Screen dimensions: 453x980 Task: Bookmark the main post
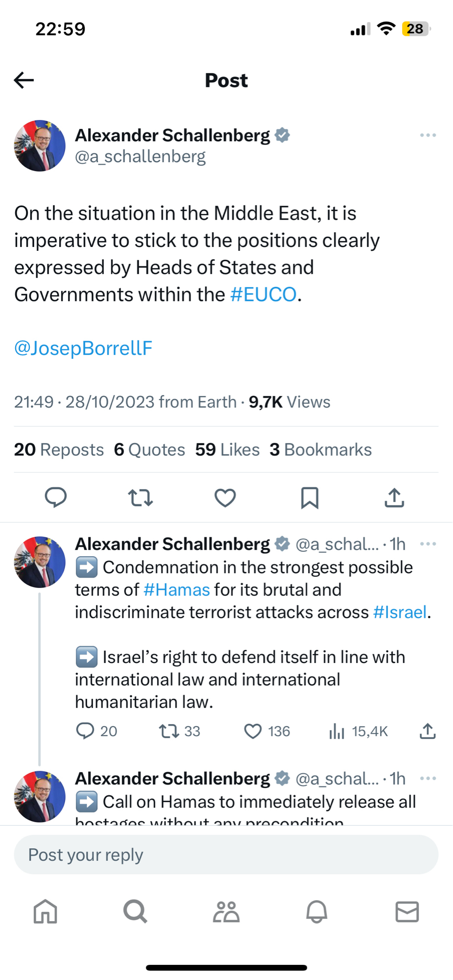click(310, 498)
